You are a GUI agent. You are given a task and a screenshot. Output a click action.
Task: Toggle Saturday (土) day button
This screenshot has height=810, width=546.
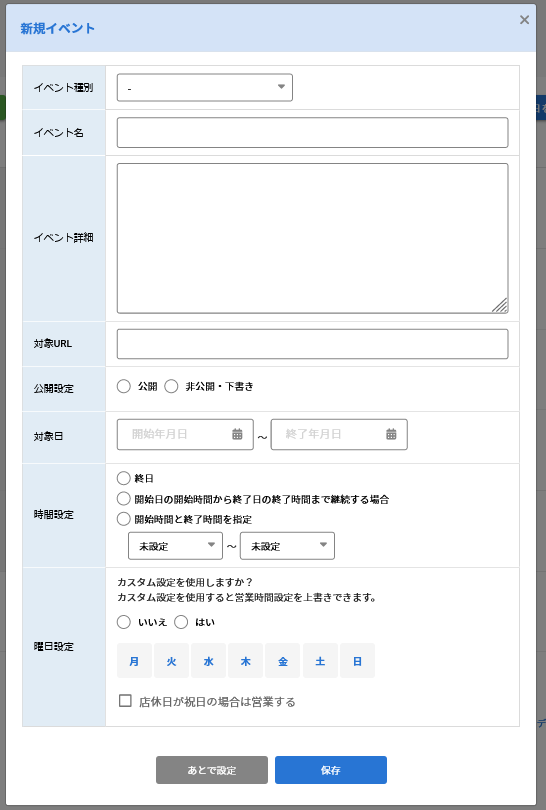click(320, 661)
